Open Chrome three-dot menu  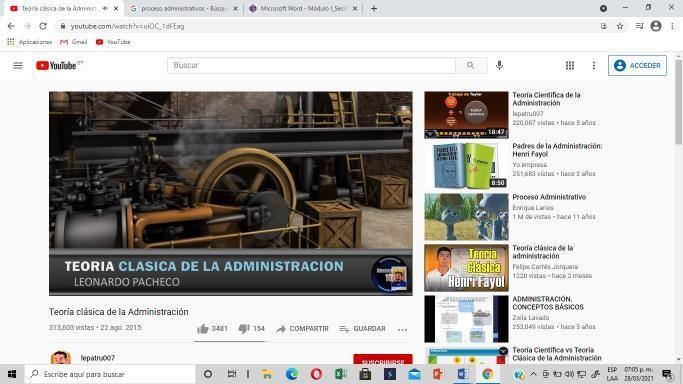tap(673, 26)
